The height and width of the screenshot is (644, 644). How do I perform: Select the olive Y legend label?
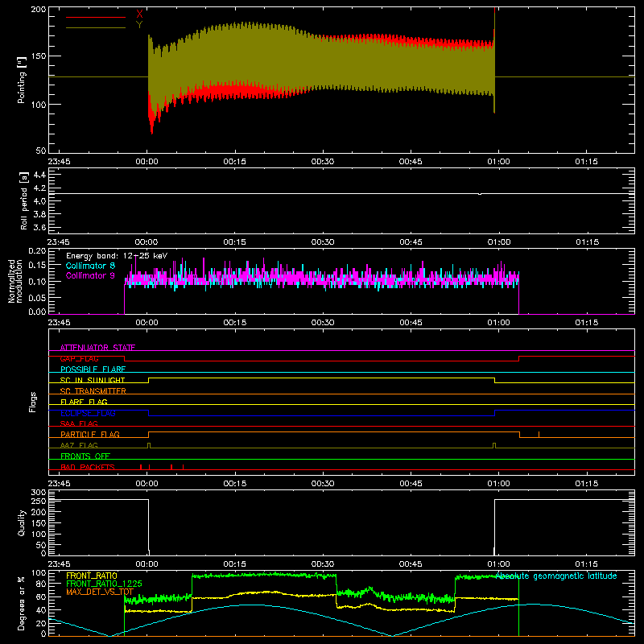139,24
